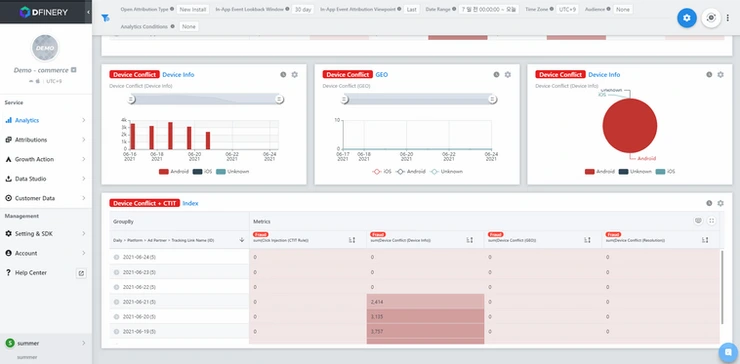The height and width of the screenshot is (364, 740).
Task: Collapse the sidebar using the top arrow
Action: tap(88, 12)
